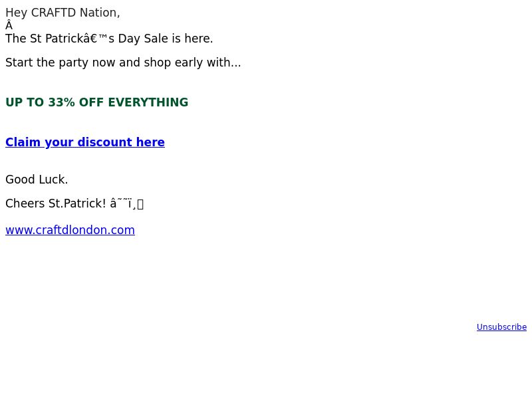Click the stray 'Â' character below the greeting
Screen dimensions: 532x399
pos(9,25)
